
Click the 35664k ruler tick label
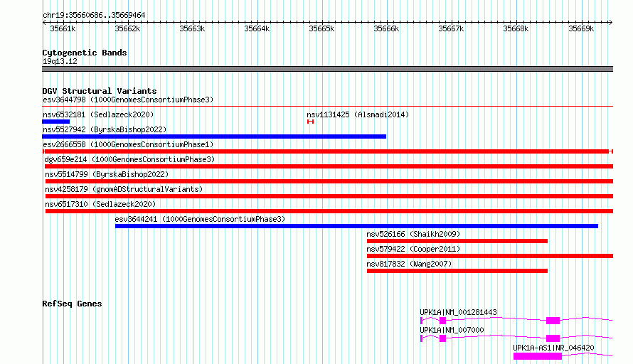(x=257, y=28)
